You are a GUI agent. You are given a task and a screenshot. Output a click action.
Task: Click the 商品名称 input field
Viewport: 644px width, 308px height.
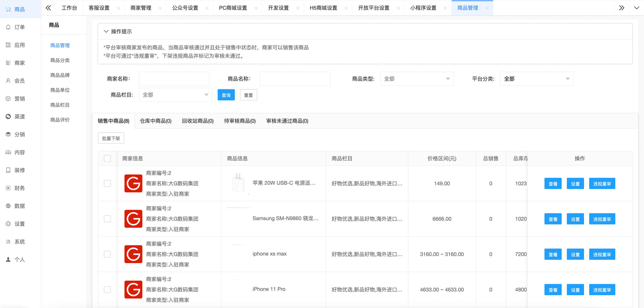294,79
